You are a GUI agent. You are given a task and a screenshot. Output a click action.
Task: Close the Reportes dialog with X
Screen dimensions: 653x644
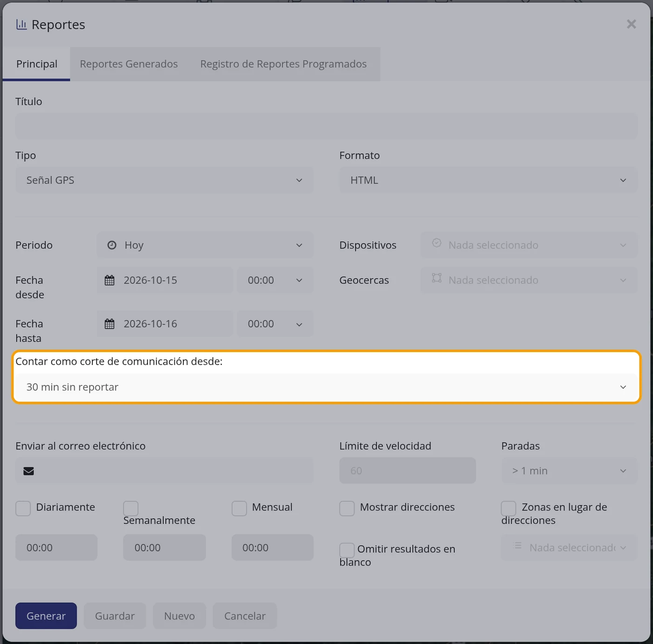tap(631, 24)
